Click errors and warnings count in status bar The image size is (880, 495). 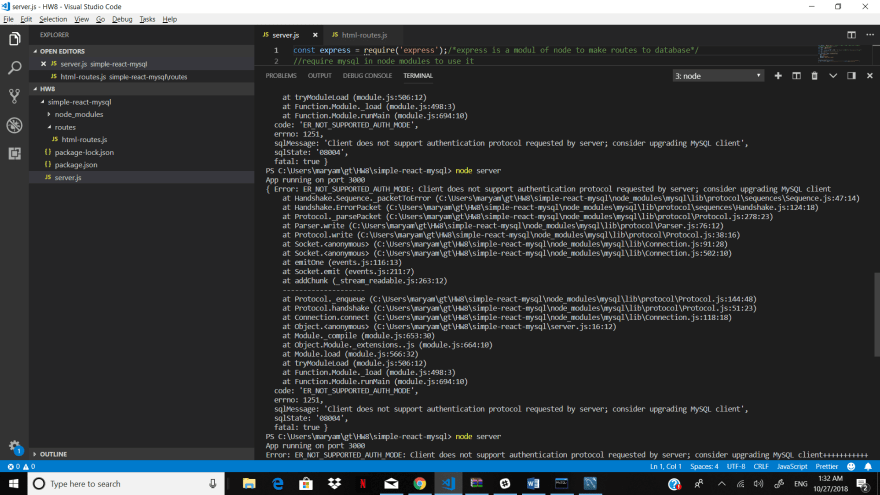(21, 466)
